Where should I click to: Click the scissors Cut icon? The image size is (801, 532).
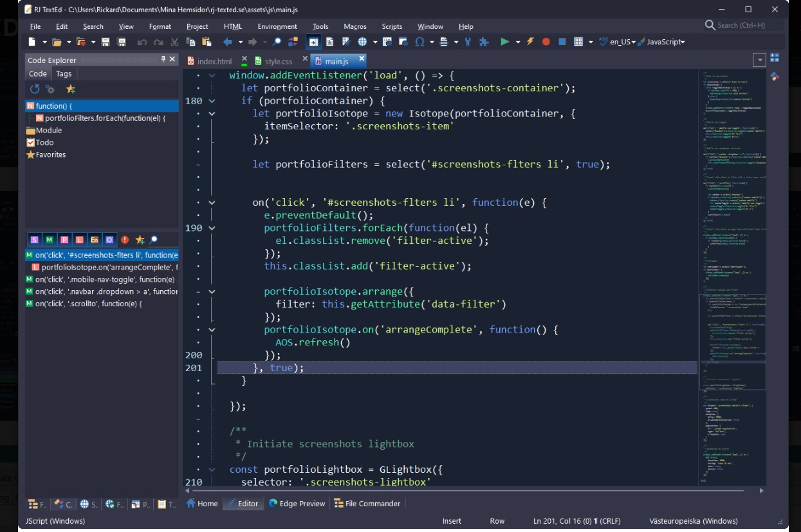point(174,42)
